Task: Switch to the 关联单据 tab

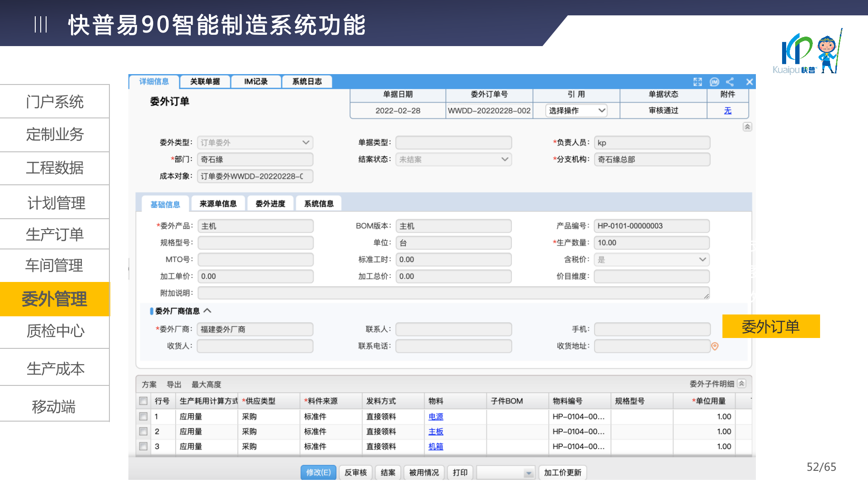Action: [205, 82]
